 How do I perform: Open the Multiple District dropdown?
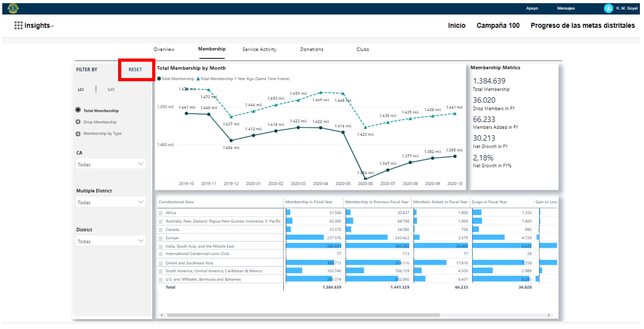pyautogui.click(x=110, y=202)
